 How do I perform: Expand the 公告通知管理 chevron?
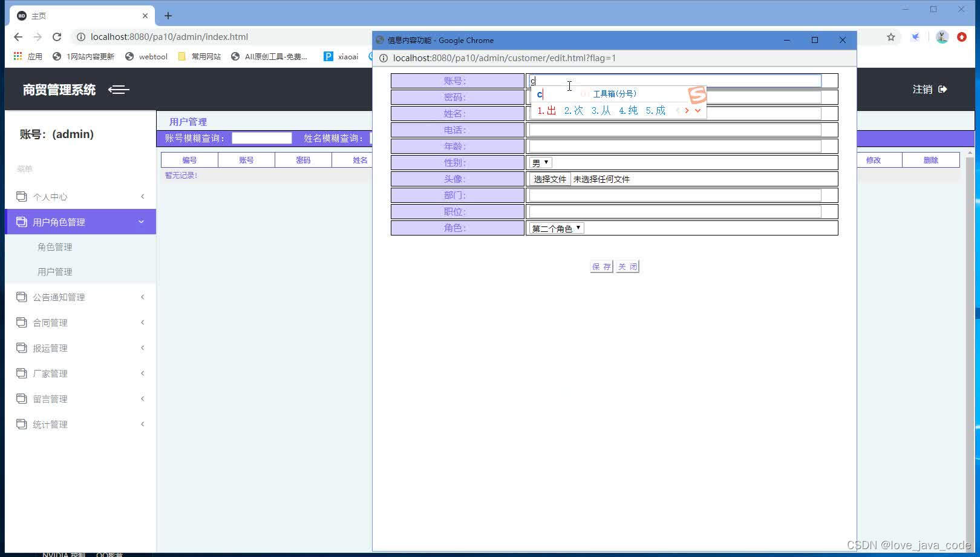(x=142, y=297)
